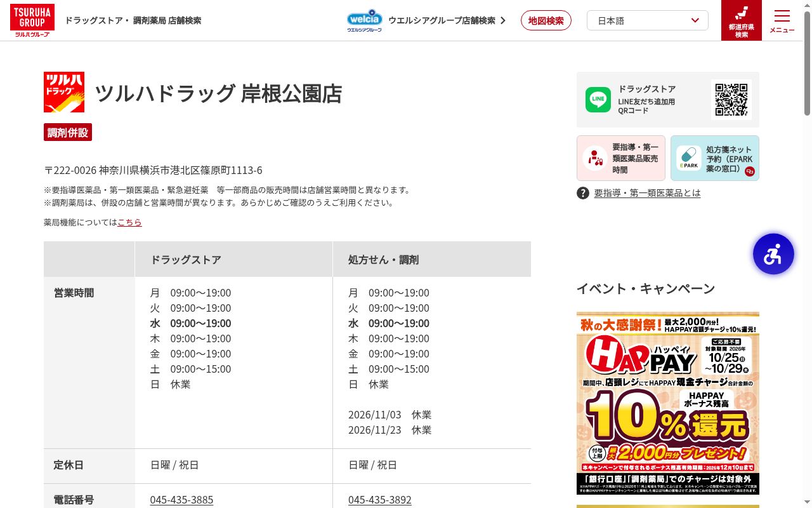Click the EPARK pill icon
This screenshot has width=812, height=508.
click(x=688, y=158)
